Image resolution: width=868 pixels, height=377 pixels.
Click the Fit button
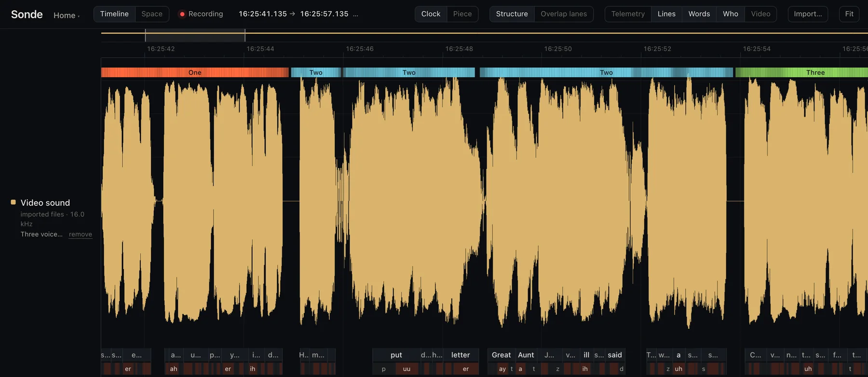(x=849, y=14)
